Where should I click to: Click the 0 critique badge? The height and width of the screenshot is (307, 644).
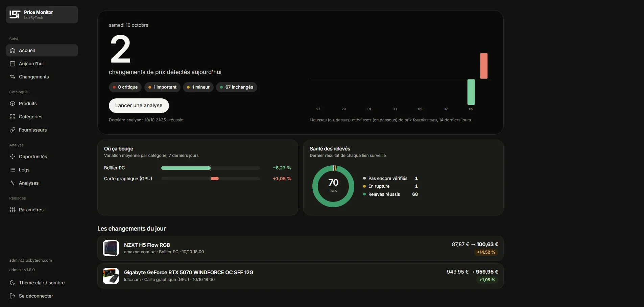[125, 87]
